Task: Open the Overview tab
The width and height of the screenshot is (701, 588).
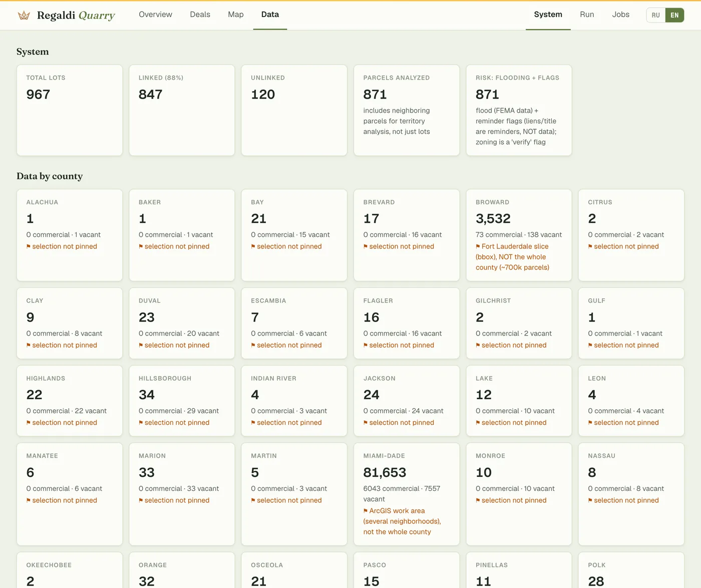Action: tap(155, 15)
